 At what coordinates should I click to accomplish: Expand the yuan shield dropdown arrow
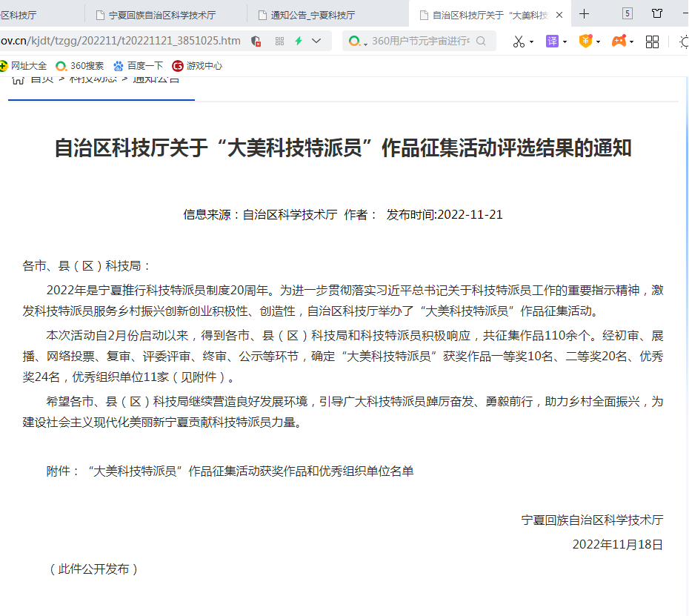(598, 42)
